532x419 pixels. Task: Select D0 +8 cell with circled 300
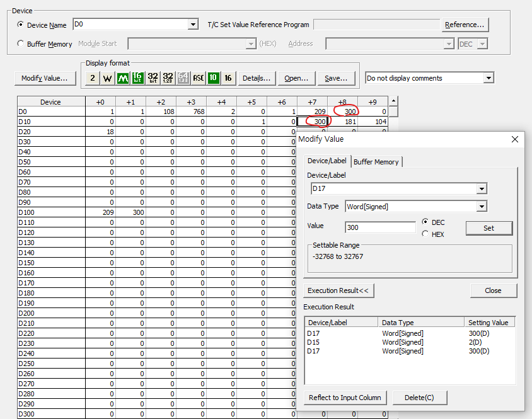[x=343, y=112]
